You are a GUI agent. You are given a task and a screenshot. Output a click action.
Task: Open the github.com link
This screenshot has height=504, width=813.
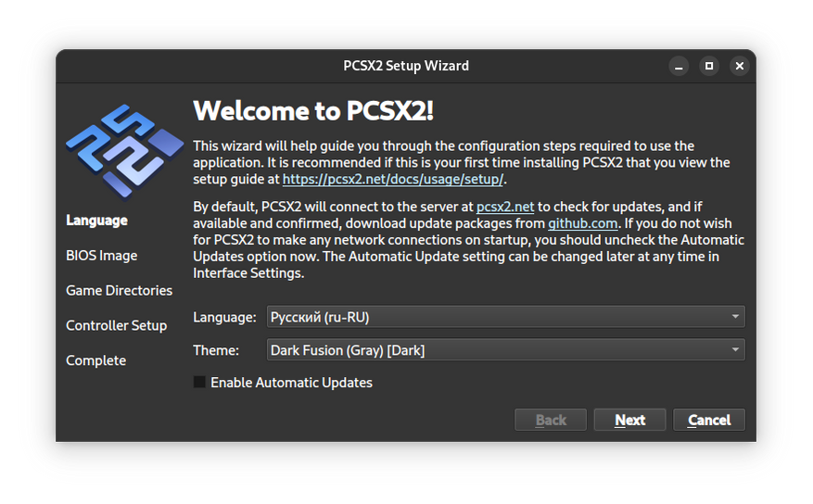pyautogui.click(x=583, y=223)
